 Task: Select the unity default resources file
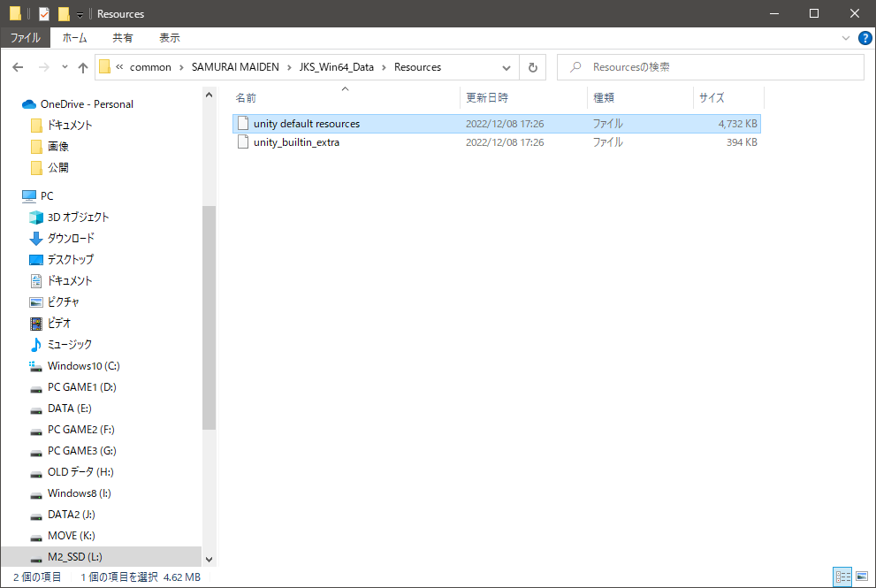click(x=497, y=124)
